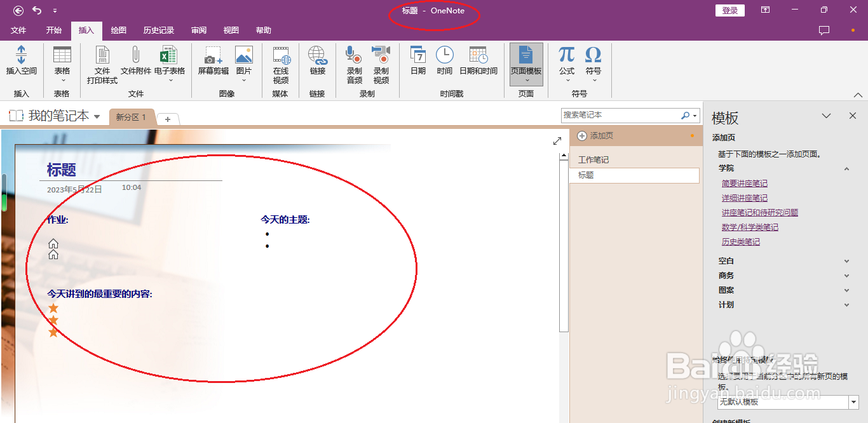The width and height of the screenshot is (868, 423).
Task: Expand the 图案 template category
Action: point(846,290)
